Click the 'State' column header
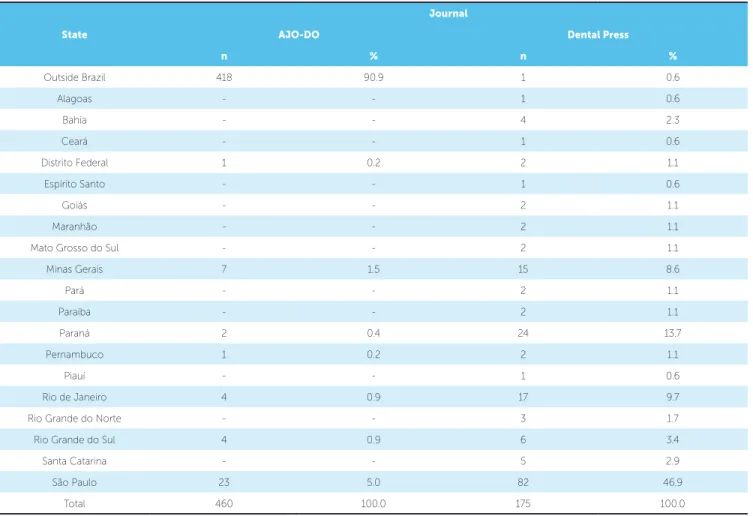 coord(74,35)
